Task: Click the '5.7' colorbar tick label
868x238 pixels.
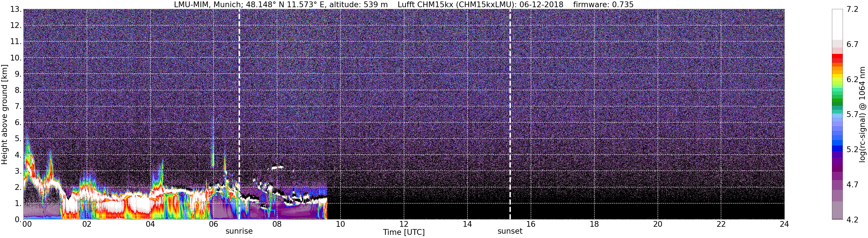Action: coord(852,114)
